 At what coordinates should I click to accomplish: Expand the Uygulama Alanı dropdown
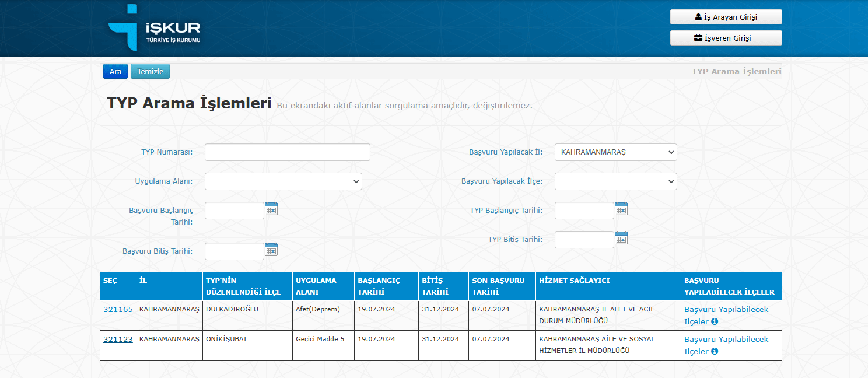[283, 181]
